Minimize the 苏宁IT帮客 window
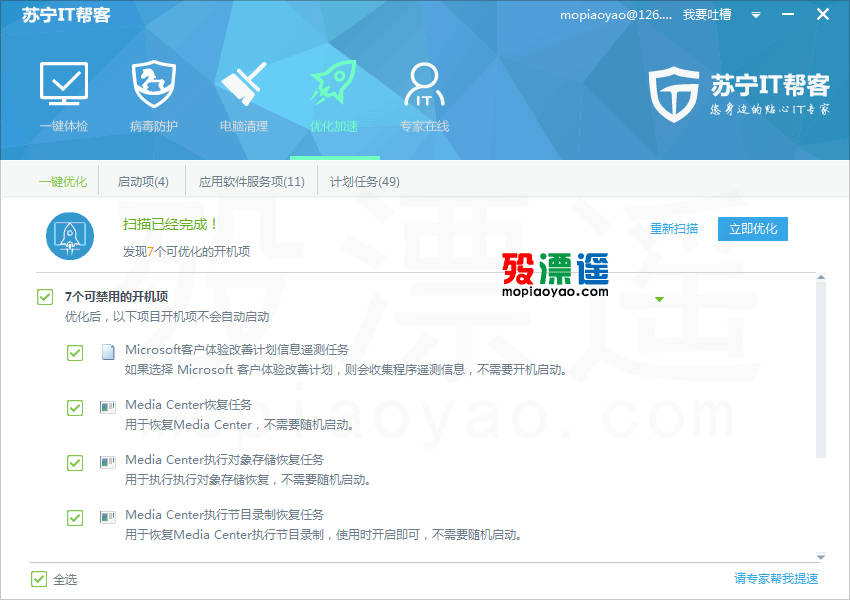The width and height of the screenshot is (850, 600). point(788,15)
